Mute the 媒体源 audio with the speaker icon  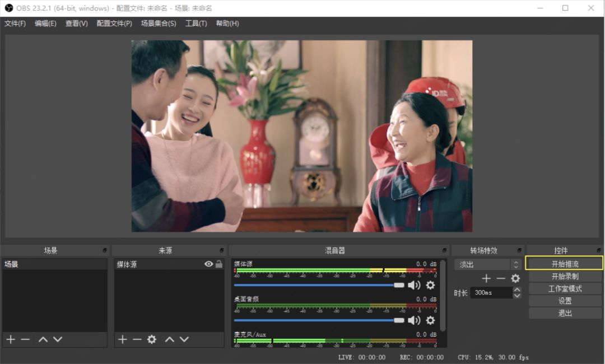click(414, 285)
